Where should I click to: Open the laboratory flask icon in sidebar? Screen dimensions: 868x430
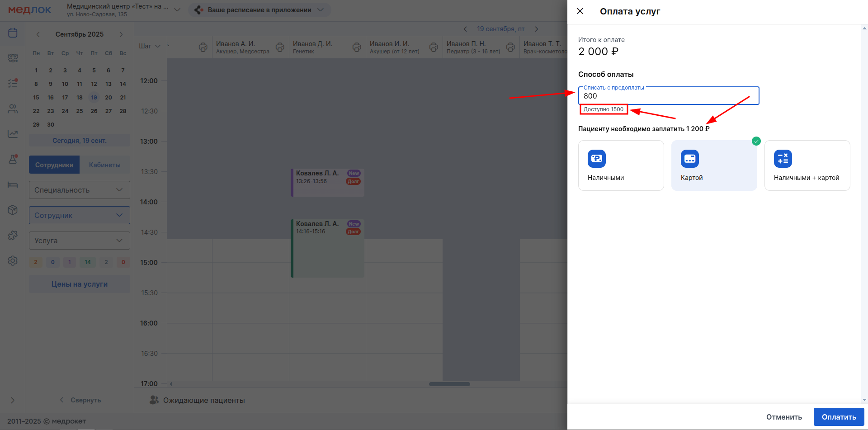pyautogui.click(x=13, y=159)
